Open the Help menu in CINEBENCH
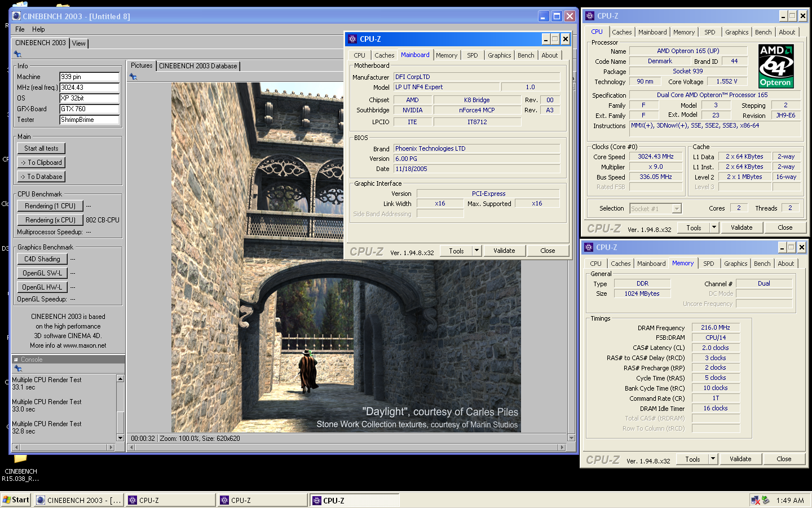This screenshot has width=812, height=508. coord(38,29)
